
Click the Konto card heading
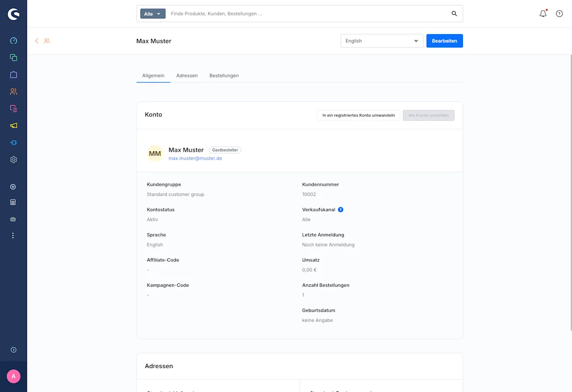tap(153, 114)
